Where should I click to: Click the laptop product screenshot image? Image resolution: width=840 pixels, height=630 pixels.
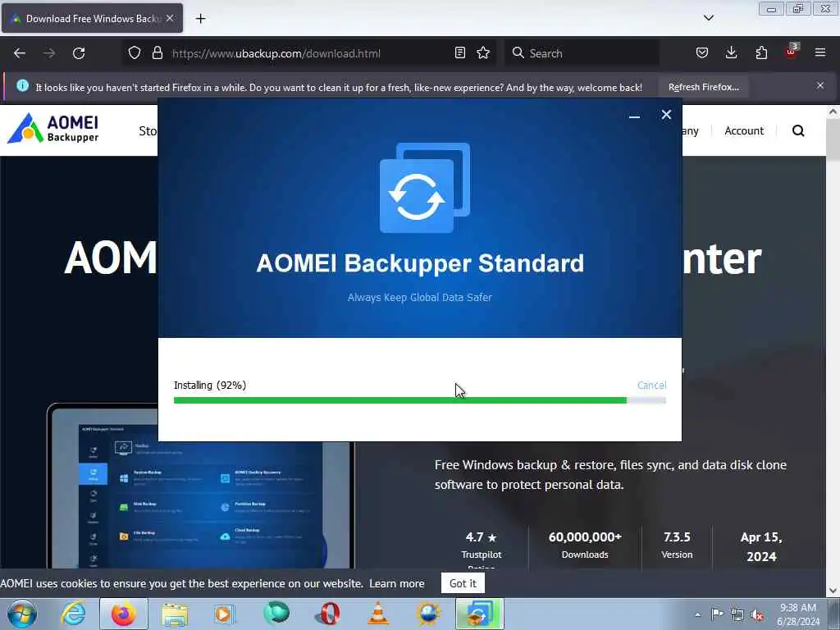click(201, 486)
